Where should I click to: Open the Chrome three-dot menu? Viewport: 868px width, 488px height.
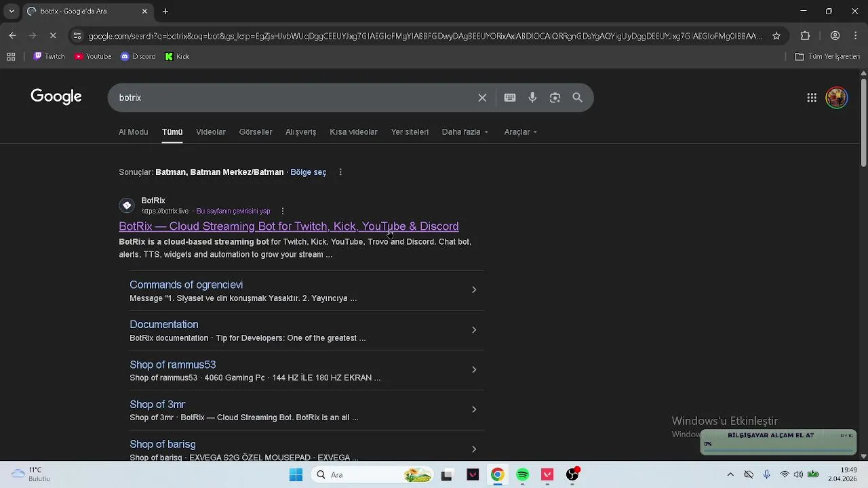(x=855, y=36)
